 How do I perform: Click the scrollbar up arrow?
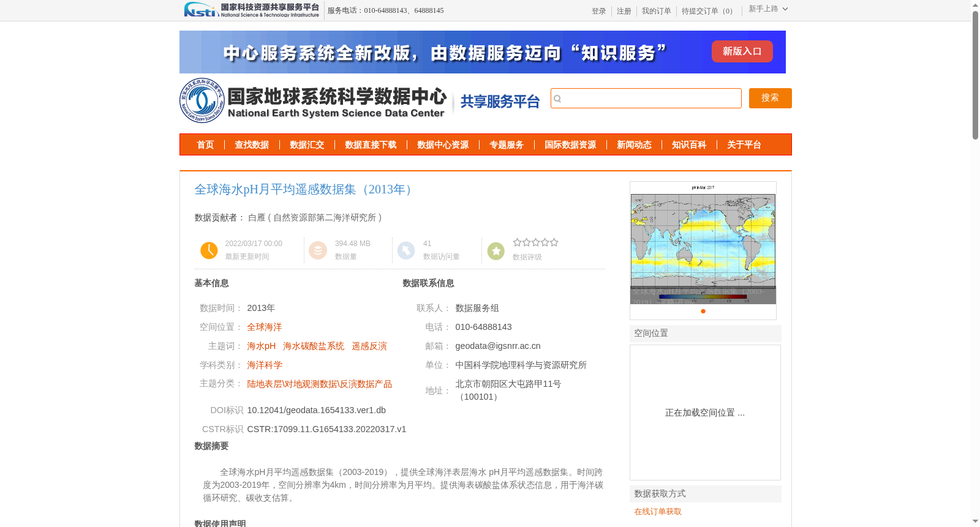[x=975, y=5]
